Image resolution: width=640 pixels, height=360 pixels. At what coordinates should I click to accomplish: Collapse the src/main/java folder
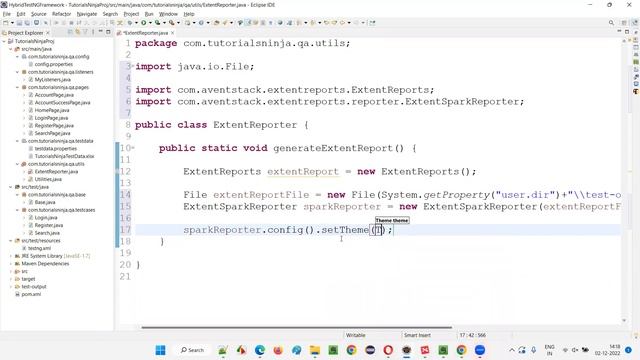11,49
